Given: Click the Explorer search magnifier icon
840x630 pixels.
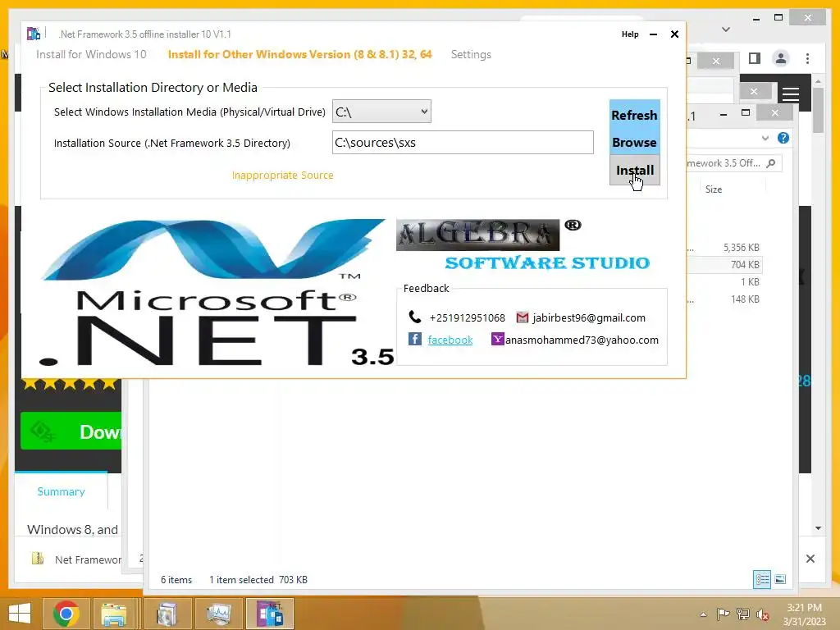Looking at the screenshot, I should click(771, 163).
